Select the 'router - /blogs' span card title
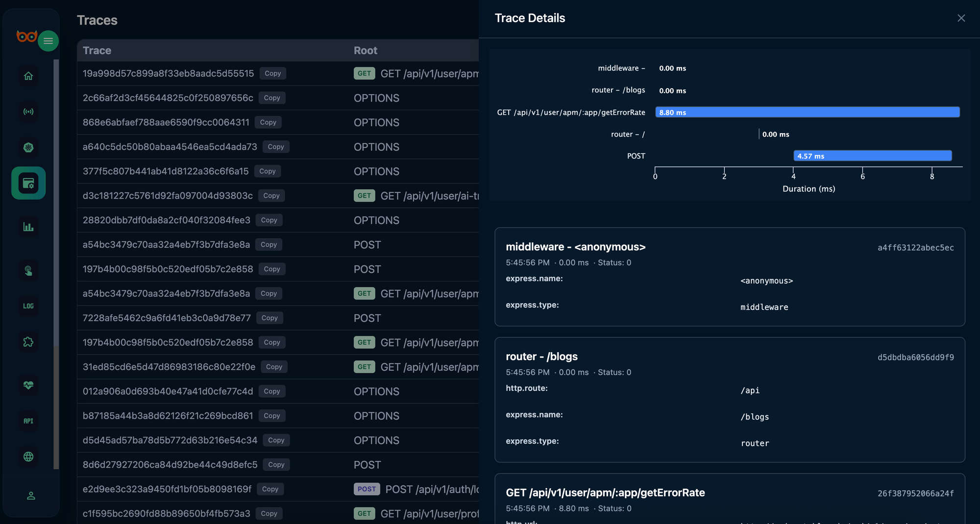 [541, 357]
